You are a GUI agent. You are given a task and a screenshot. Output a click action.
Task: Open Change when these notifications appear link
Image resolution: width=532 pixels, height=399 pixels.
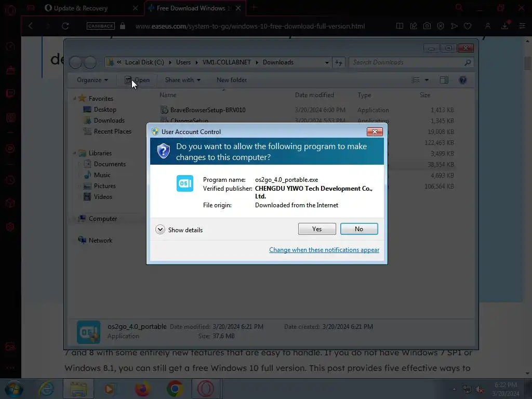(324, 250)
